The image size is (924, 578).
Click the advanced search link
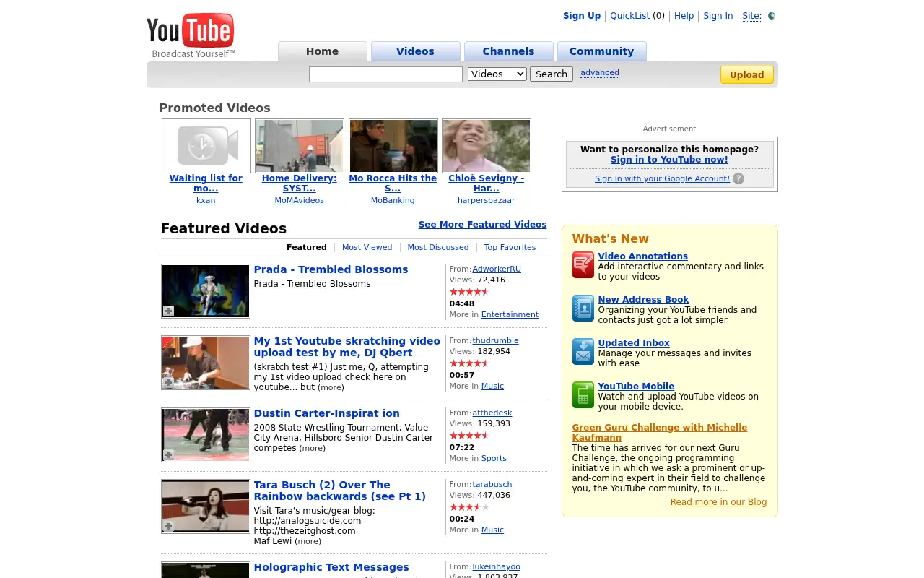click(600, 72)
